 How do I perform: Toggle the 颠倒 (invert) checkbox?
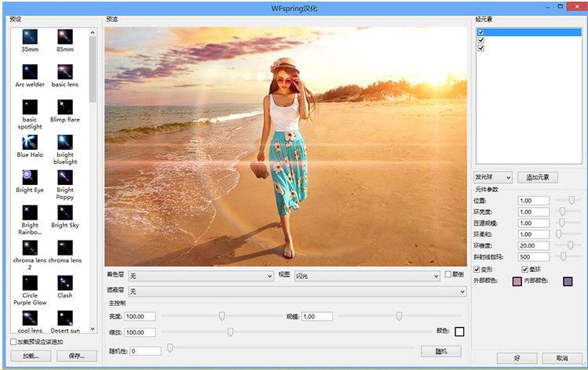(448, 275)
